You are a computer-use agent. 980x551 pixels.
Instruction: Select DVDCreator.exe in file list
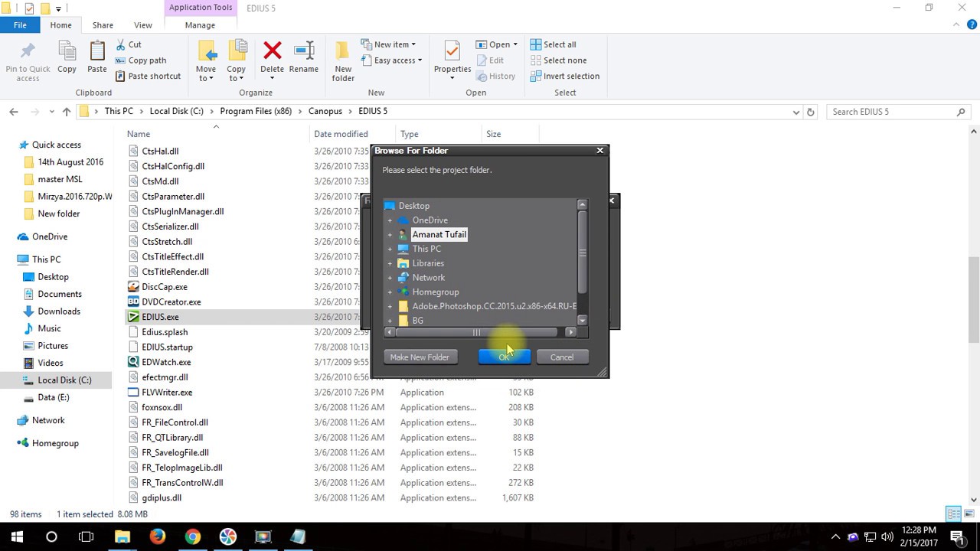click(x=171, y=302)
